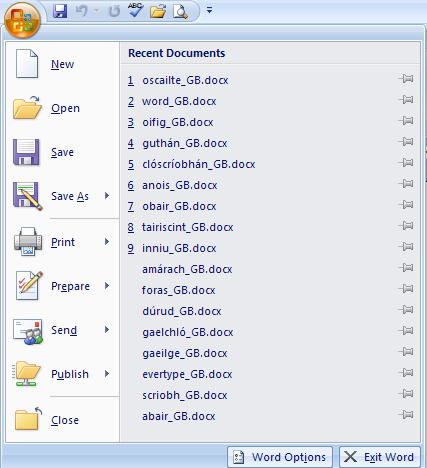Open recent file obair_GB.docx
The width and height of the screenshot is (427, 468).
tap(179, 206)
